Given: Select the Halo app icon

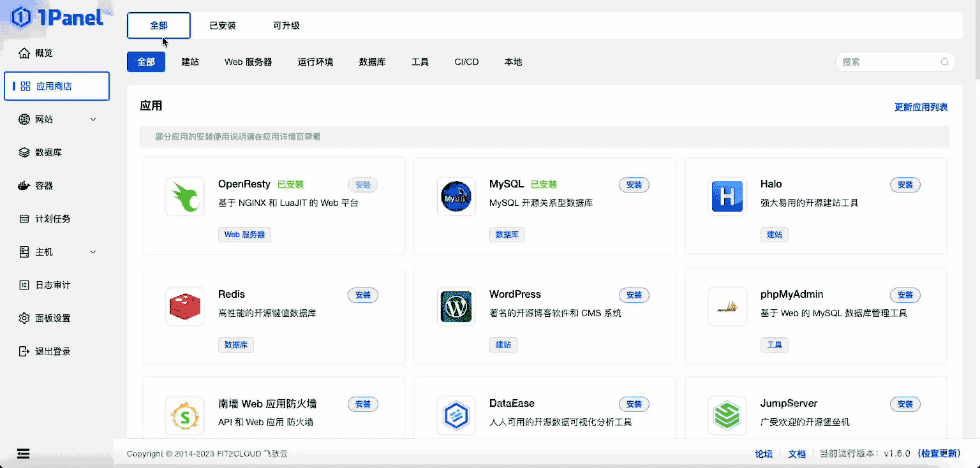Looking at the screenshot, I should [727, 196].
